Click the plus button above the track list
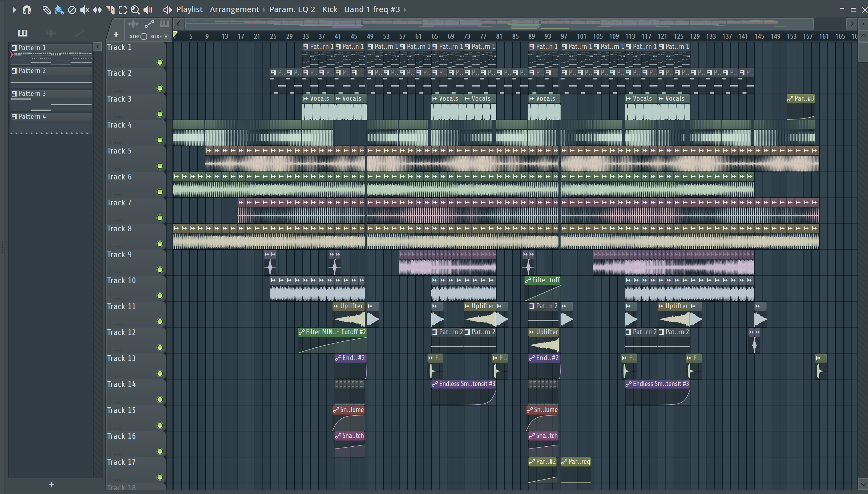868x494 pixels. coord(116,35)
